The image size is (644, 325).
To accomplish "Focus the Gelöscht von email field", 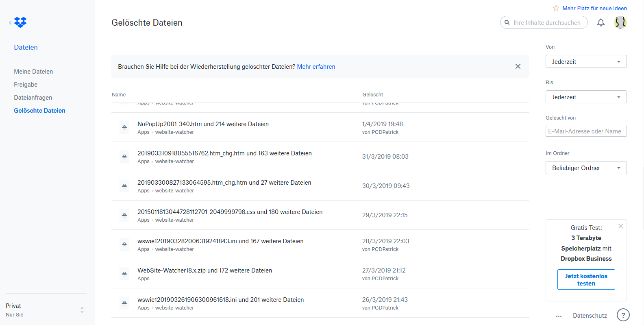I will coord(586,131).
